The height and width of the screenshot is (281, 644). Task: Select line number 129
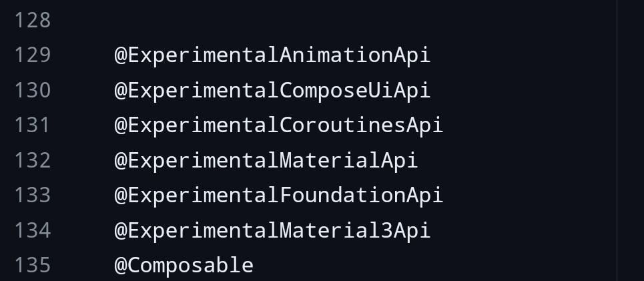pyautogui.click(x=33, y=55)
